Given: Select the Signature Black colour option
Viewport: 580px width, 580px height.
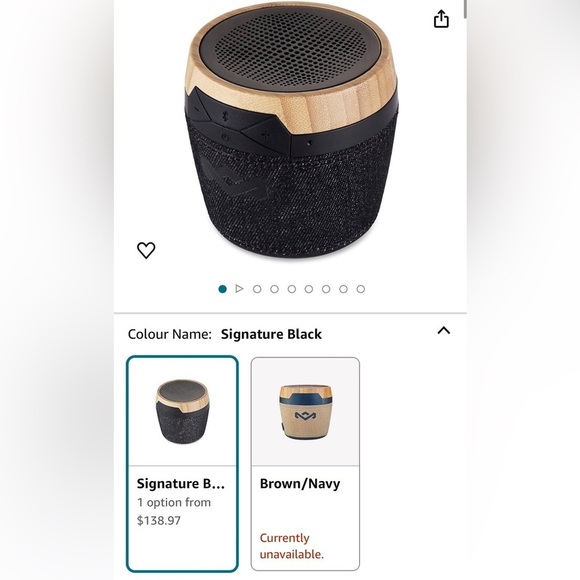Looking at the screenshot, I should [x=182, y=463].
